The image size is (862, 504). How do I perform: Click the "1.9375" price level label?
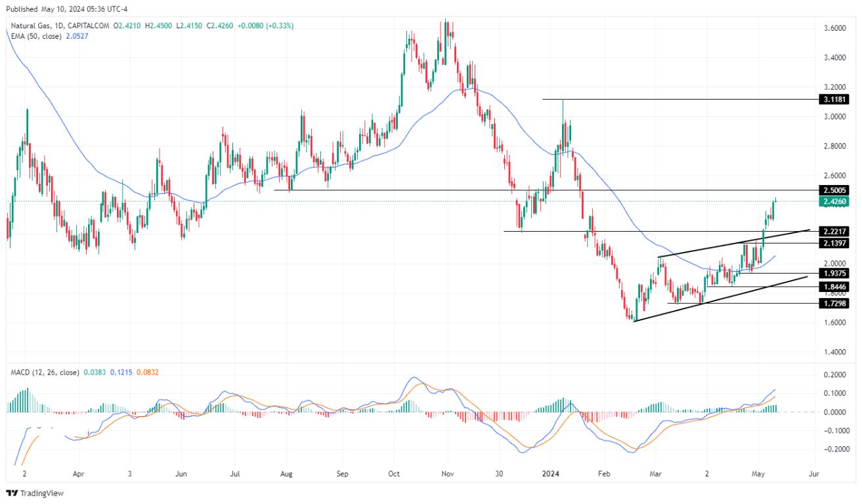coord(835,273)
